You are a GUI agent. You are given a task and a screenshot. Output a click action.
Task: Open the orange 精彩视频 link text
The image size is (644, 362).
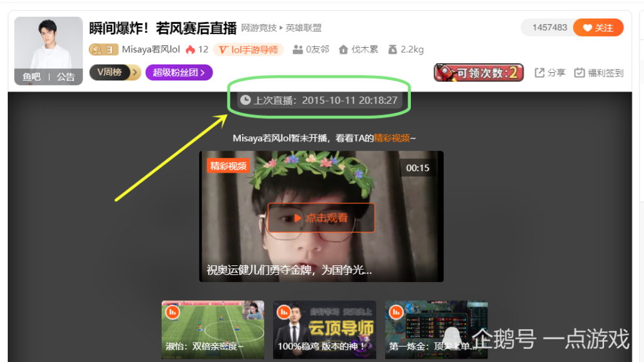click(x=392, y=138)
